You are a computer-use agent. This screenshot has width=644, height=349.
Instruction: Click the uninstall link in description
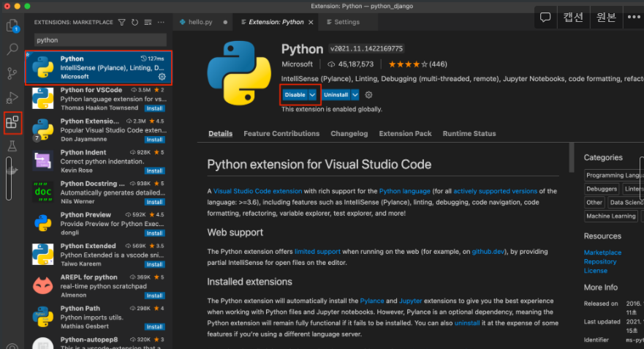click(467, 323)
